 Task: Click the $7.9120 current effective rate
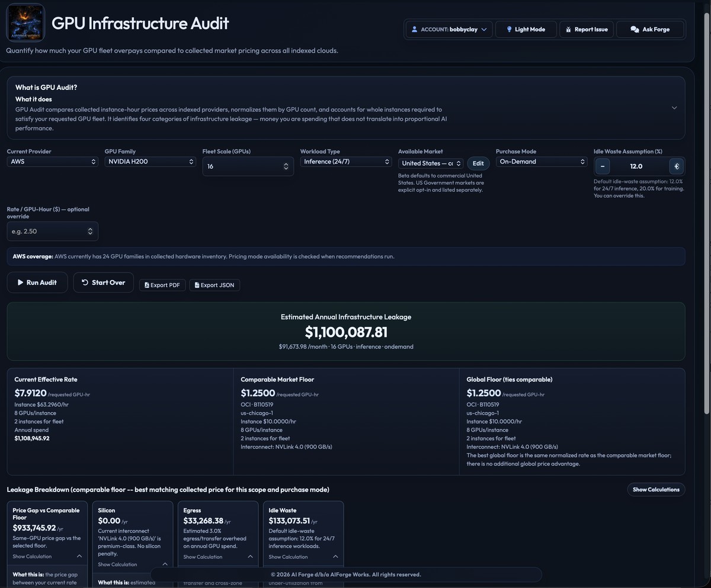pyautogui.click(x=30, y=393)
